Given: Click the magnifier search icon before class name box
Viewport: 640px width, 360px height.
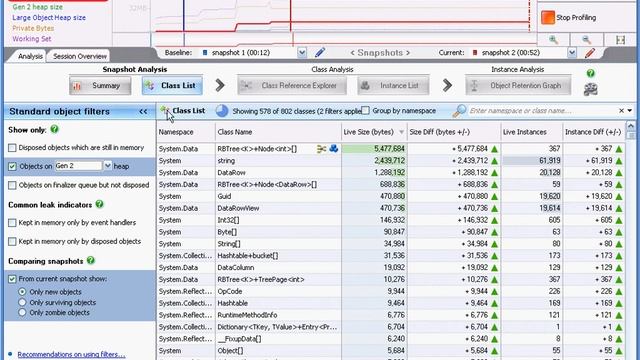Looking at the screenshot, I should (x=459, y=111).
